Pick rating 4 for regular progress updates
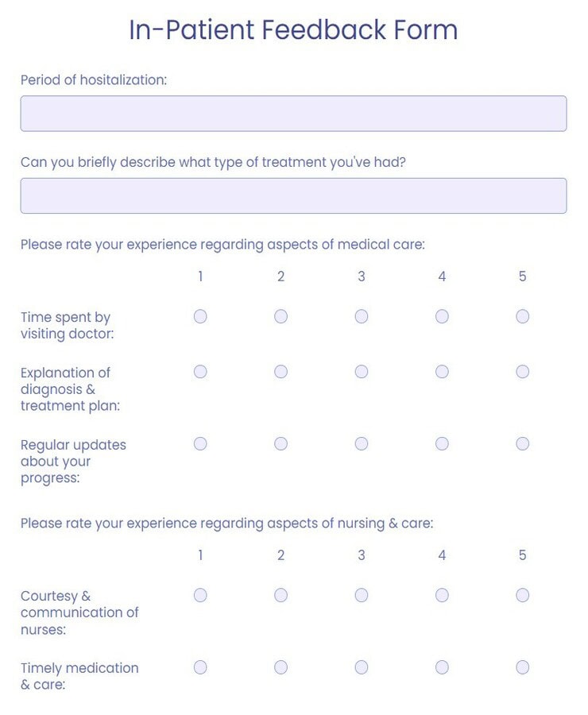 [x=442, y=443]
